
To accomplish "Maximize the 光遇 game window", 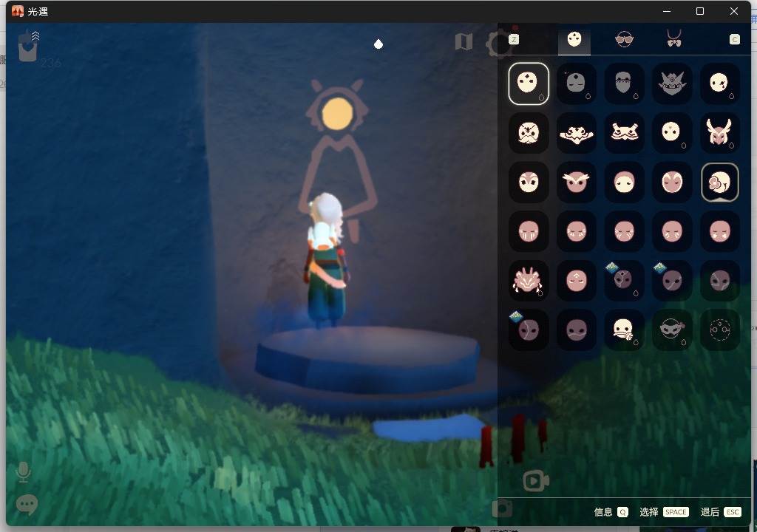I will [x=699, y=11].
